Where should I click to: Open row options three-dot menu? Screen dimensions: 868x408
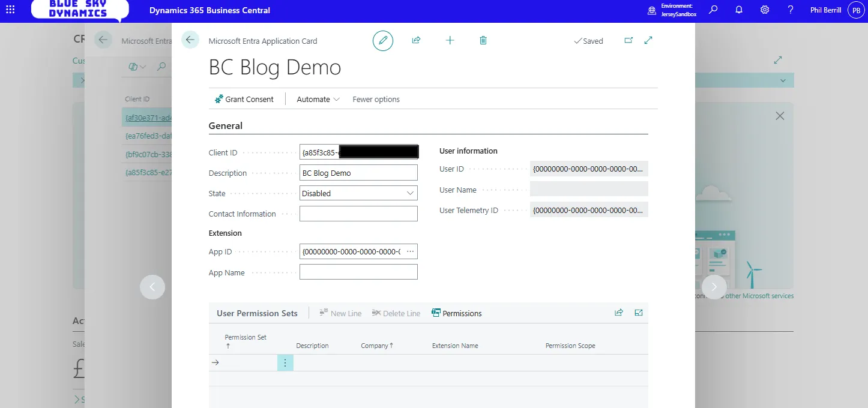pyautogui.click(x=285, y=362)
